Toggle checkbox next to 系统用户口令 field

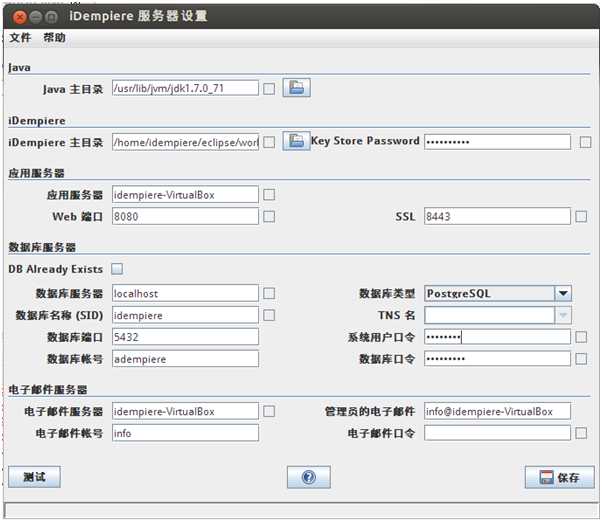point(581,337)
